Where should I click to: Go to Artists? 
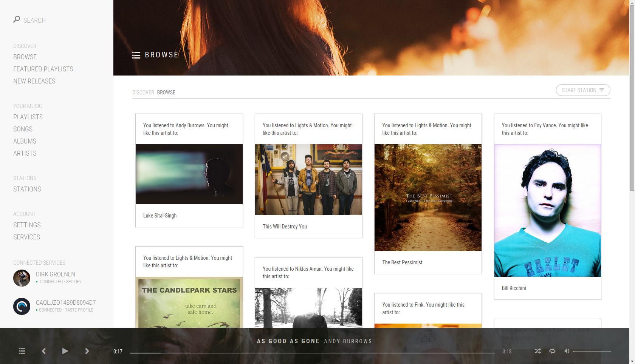(x=25, y=153)
